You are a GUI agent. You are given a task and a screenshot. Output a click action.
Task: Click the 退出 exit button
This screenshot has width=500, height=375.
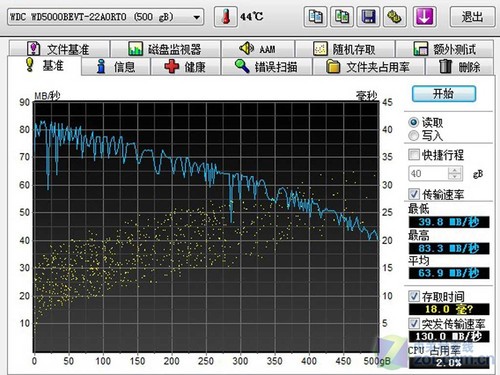click(x=472, y=16)
